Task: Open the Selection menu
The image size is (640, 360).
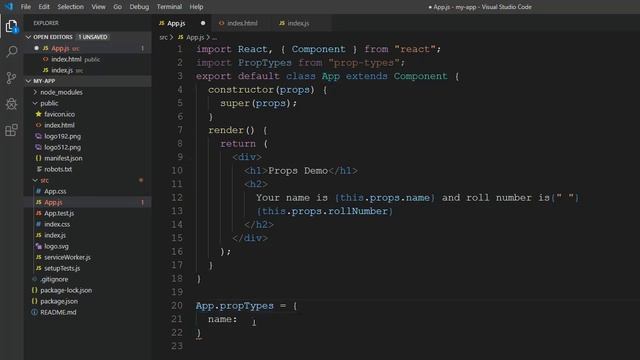Action: click(70, 7)
